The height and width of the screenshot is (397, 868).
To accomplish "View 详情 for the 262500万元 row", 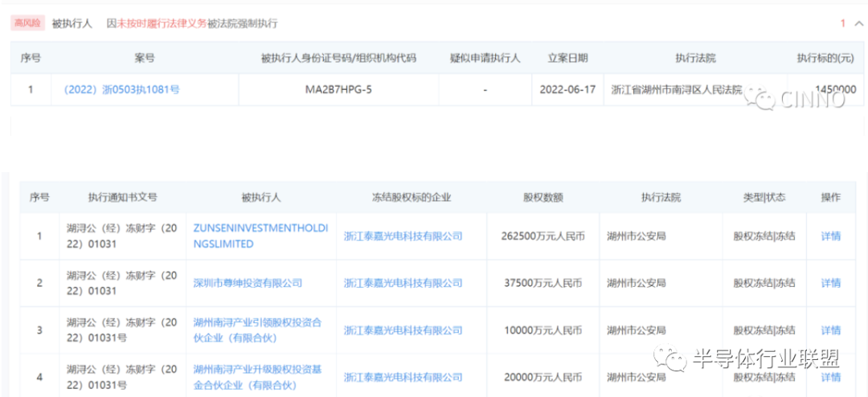I will pyautogui.click(x=830, y=236).
